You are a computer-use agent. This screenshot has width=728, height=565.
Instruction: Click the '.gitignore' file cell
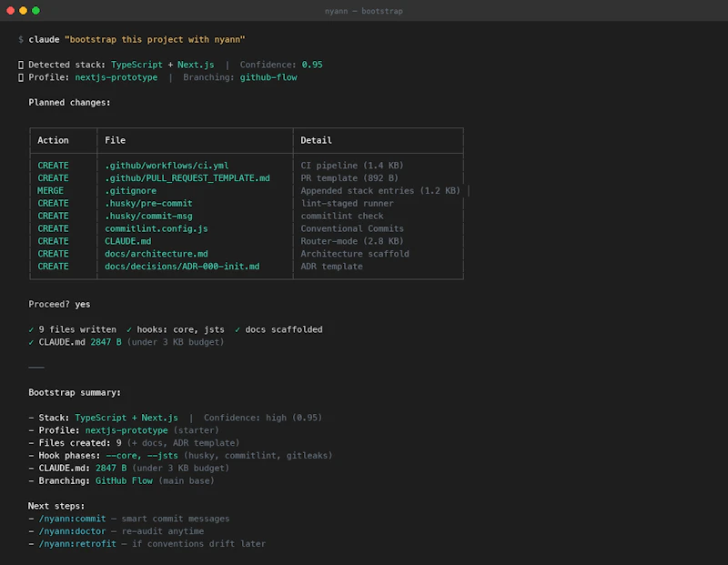coord(130,190)
